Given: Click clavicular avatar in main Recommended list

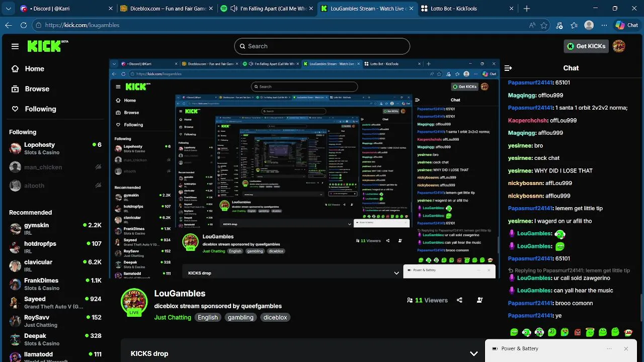Looking at the screenshot, I should click(16, 265).
